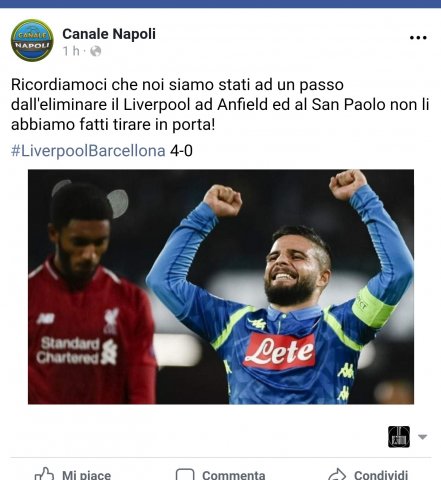The width and height of the screenshot is (441, 480).
Task: Tap the thumbs-up Mi piace icon
Action: 44,474
